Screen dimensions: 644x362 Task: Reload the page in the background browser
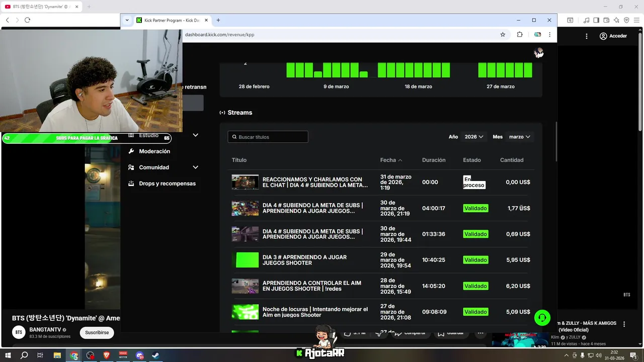(27, 20)
